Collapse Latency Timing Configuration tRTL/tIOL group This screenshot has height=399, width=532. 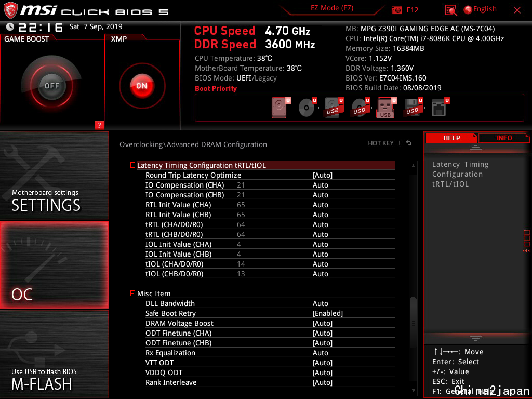tap(132, 165)
